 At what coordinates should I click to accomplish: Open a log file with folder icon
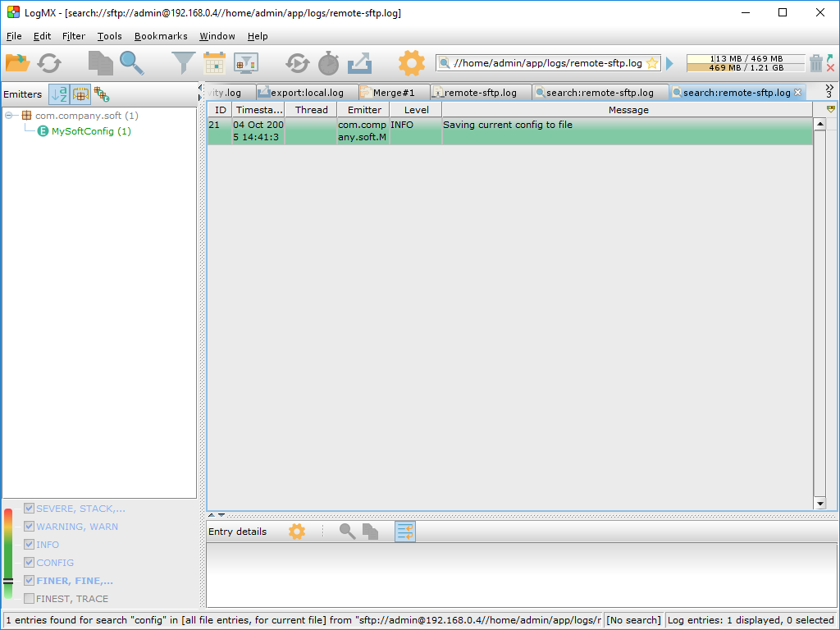(x=17, y=63)
